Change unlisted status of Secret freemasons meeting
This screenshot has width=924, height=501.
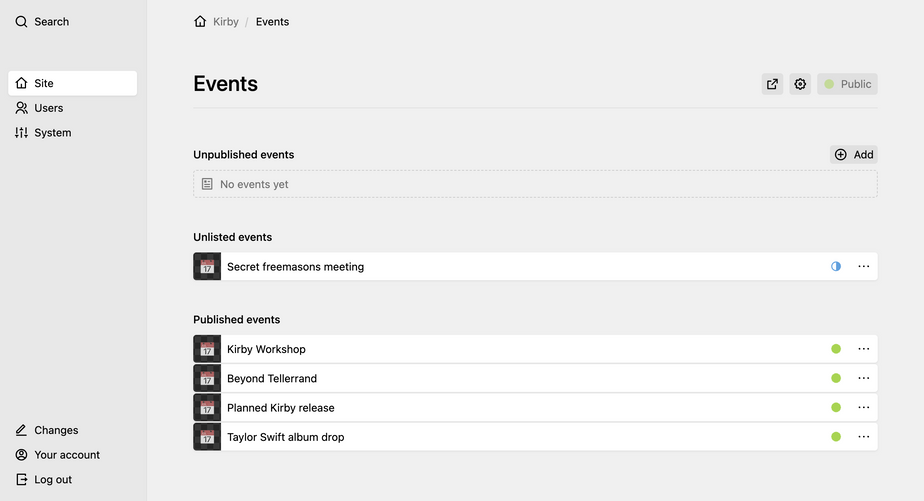click(836, 267)
